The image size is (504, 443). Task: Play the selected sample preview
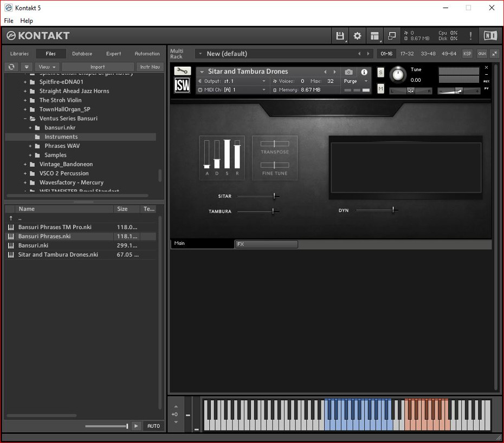coord(136,426)
